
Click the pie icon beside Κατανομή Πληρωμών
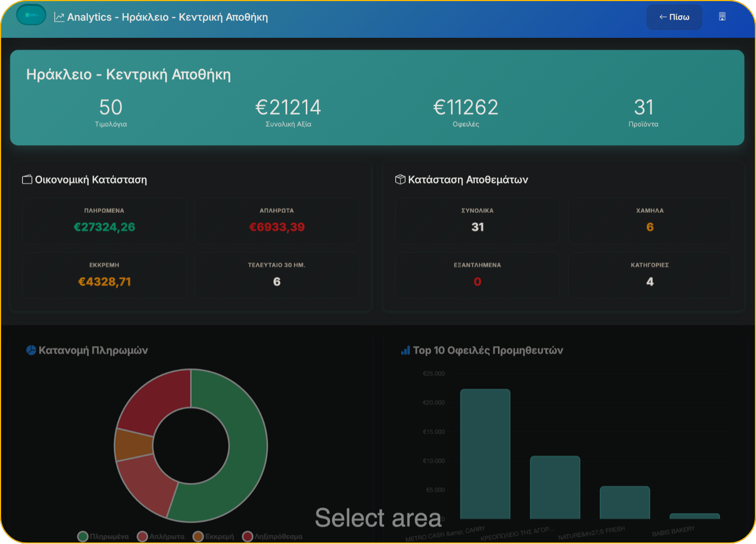(x=31, y=350)
